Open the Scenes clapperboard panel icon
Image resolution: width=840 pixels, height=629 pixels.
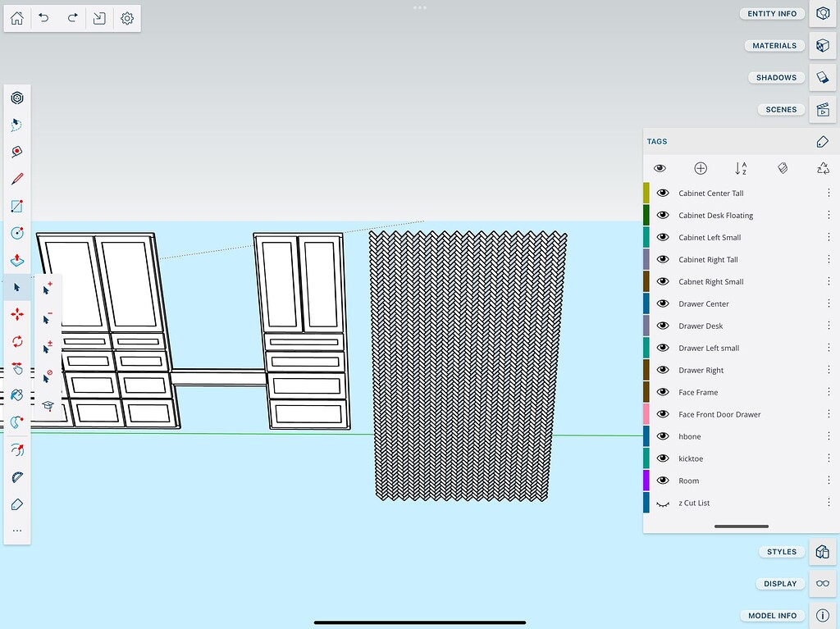[823, 109]
